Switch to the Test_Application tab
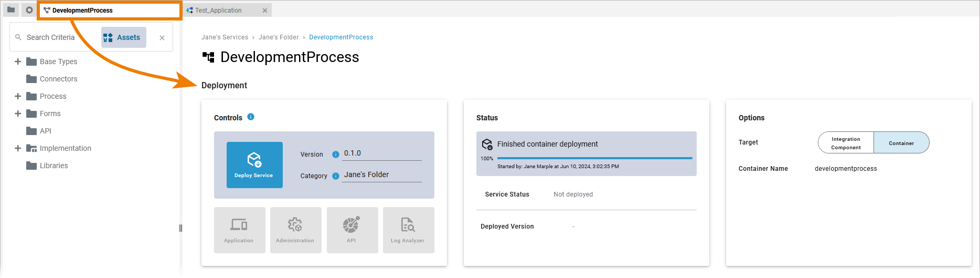 (x=219, y=11)
